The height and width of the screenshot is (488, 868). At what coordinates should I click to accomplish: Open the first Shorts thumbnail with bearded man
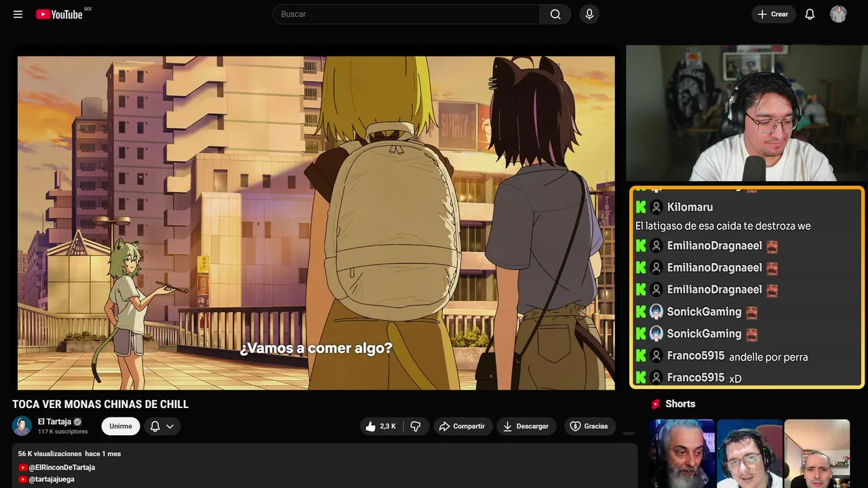click(x=682, y=453)
